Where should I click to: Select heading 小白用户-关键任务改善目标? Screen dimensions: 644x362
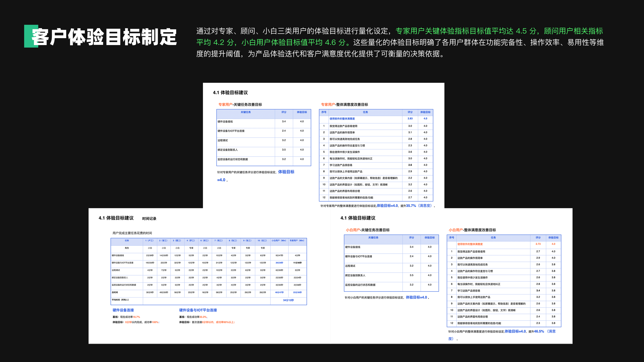(368, 230)
